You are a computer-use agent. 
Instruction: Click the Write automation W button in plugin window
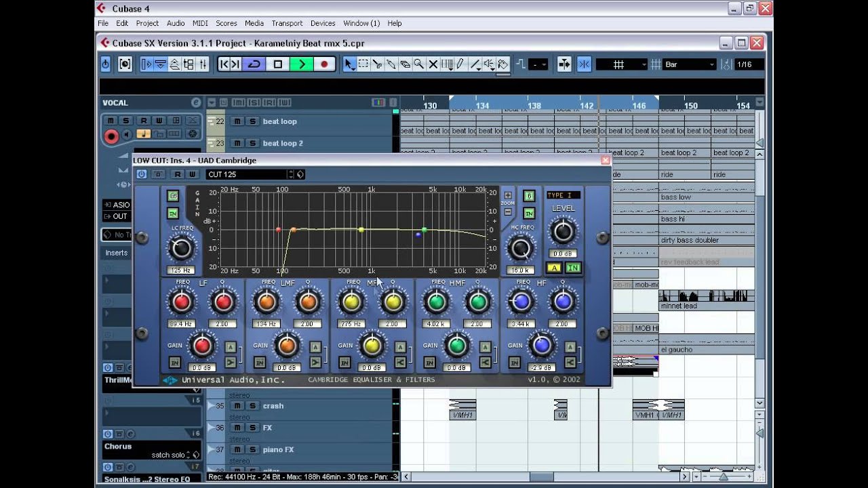point(193,174)
